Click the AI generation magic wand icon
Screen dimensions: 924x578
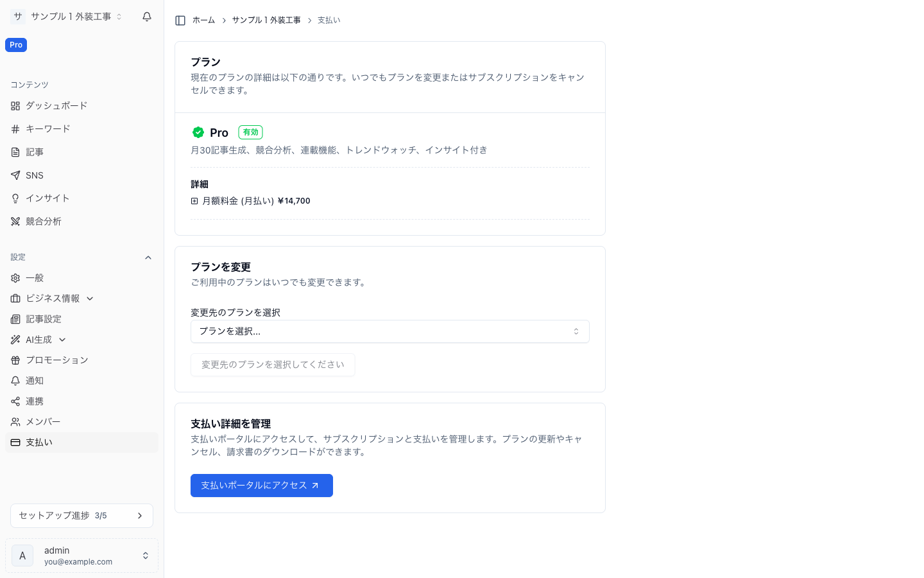(15, 340)
